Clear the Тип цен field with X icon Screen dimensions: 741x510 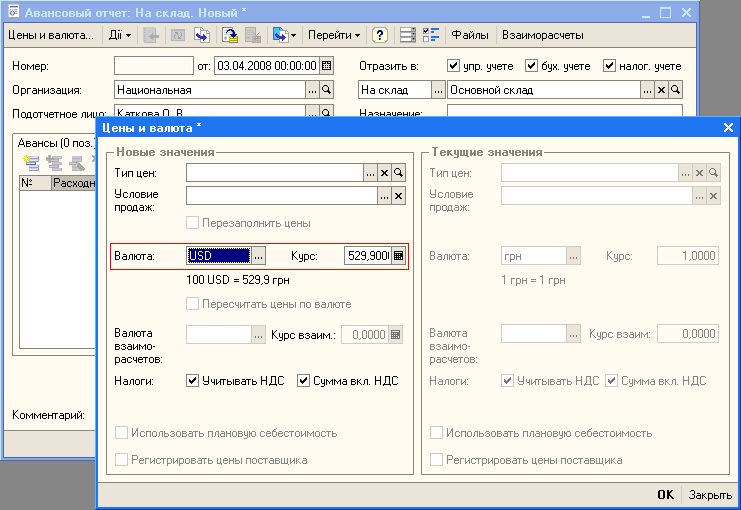click(384, 173)
